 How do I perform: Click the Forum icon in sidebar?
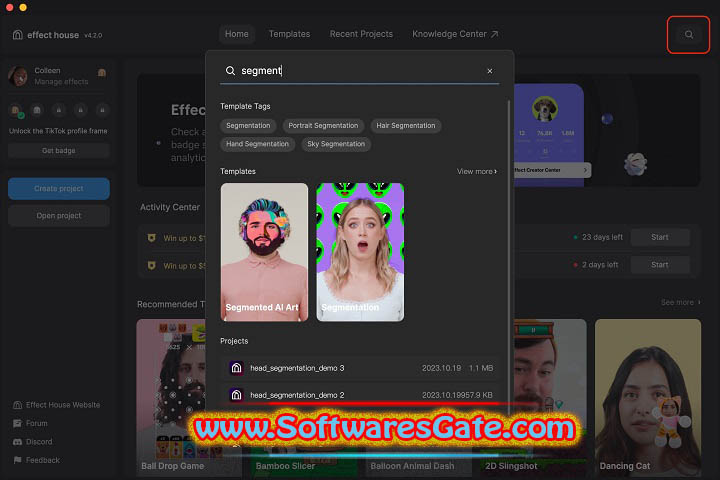[x=17, y=423]
